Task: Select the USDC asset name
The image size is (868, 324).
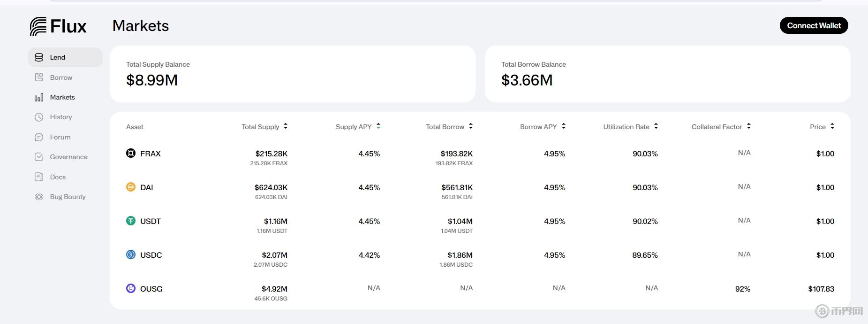Action: [x=151, y=255]
